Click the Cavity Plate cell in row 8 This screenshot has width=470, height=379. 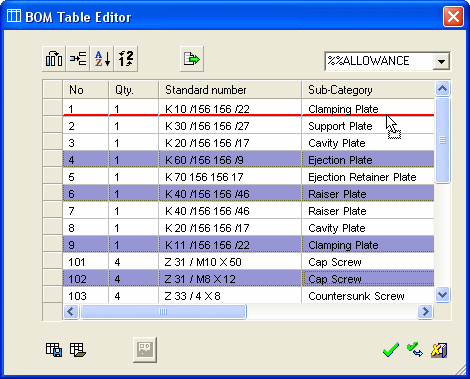click(x=368, y=228)
